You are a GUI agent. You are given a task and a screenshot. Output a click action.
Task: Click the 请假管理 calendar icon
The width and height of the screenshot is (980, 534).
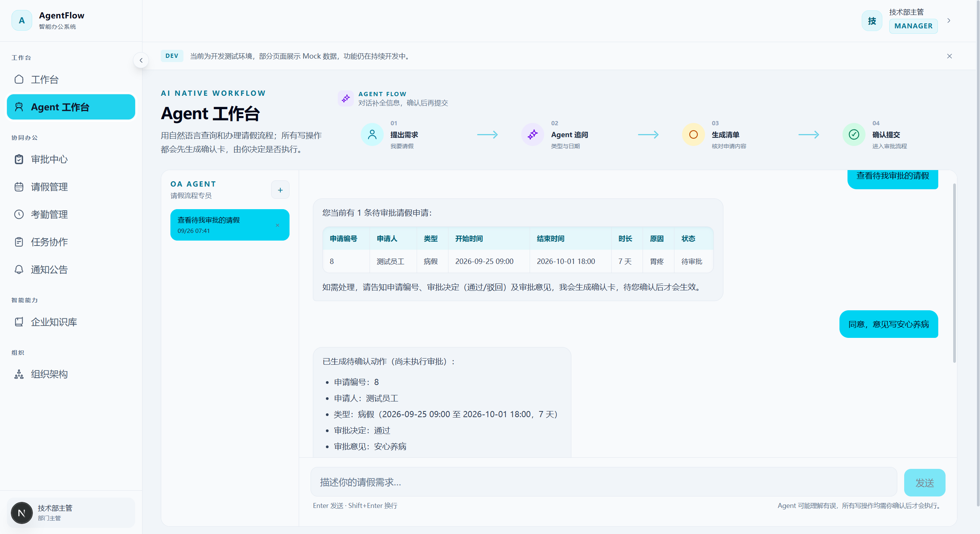click(19, 187)
